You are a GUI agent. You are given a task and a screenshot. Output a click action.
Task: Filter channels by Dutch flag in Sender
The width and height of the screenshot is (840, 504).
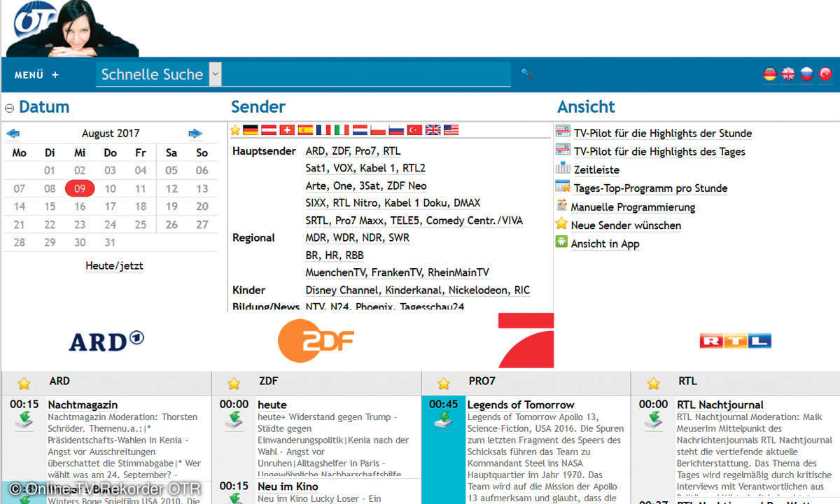(360, 130)
